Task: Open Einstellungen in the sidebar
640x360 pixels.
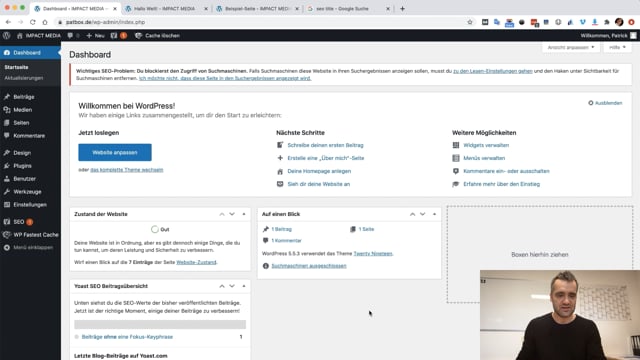Action: coord(30,204)
